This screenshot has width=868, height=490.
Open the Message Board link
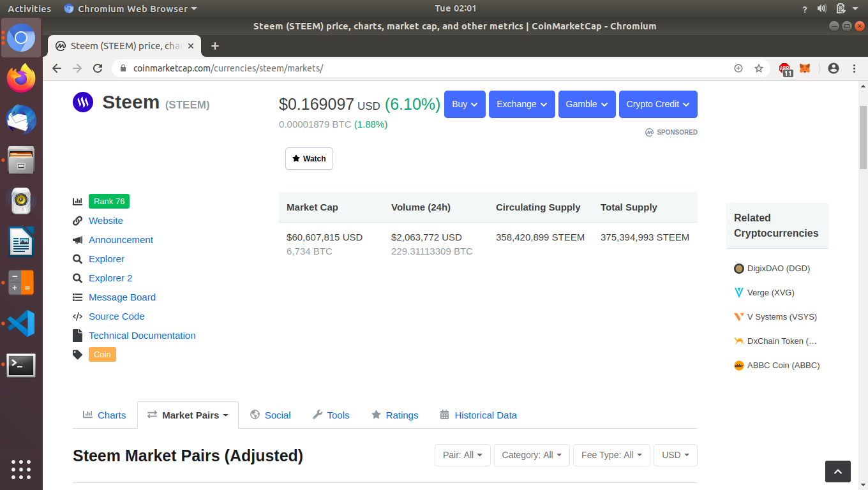[122, 297]
